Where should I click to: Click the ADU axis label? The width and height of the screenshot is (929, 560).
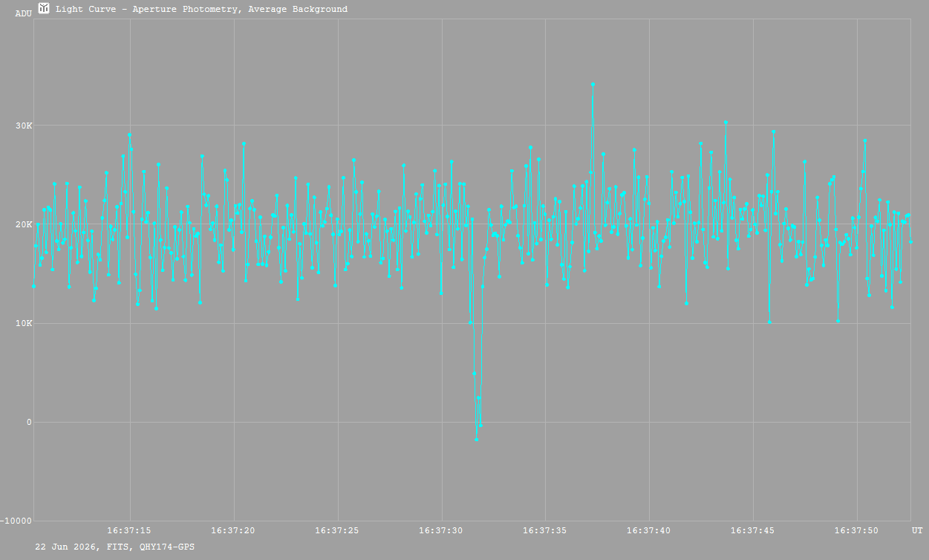[24, 13]
